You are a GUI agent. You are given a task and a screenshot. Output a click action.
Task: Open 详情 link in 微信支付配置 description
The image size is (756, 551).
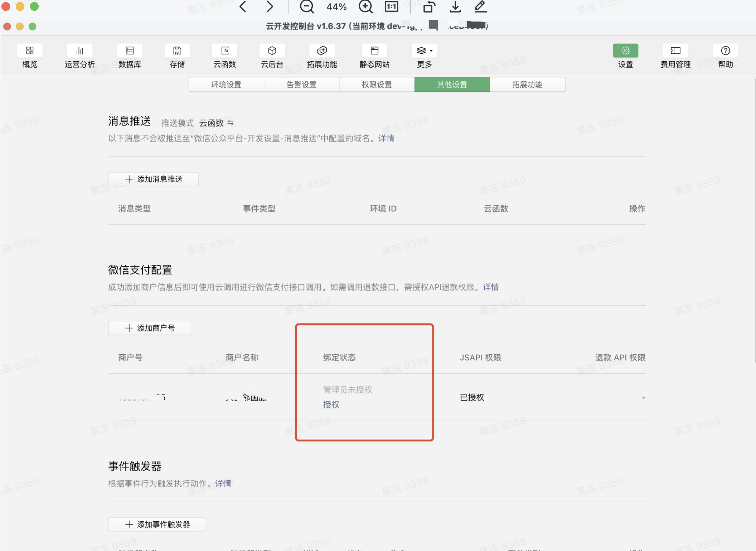point(490,287)
